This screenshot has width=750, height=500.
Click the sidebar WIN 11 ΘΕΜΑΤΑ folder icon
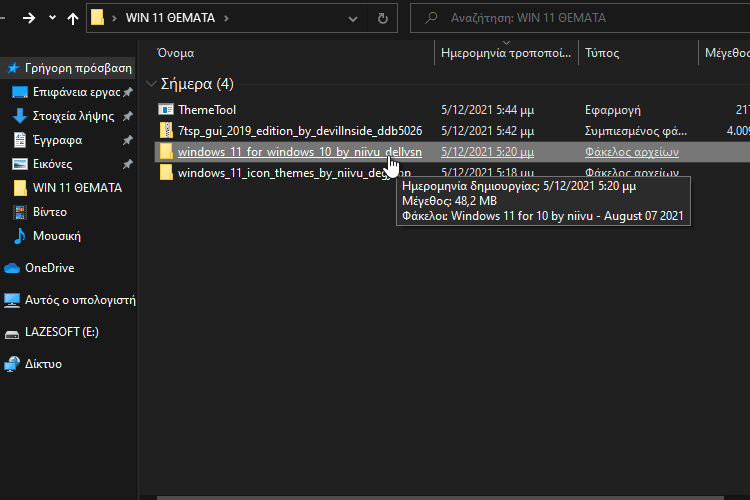20,188
